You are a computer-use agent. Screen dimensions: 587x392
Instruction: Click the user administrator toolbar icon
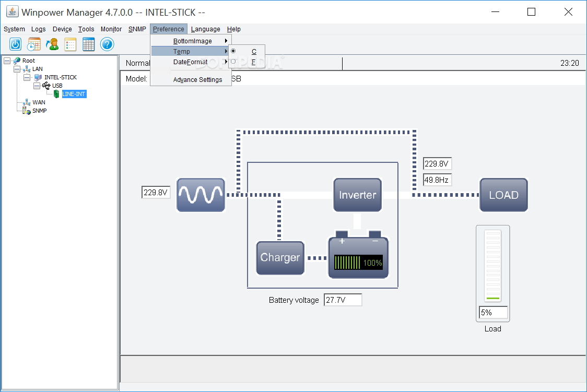[x=52, y=44]
